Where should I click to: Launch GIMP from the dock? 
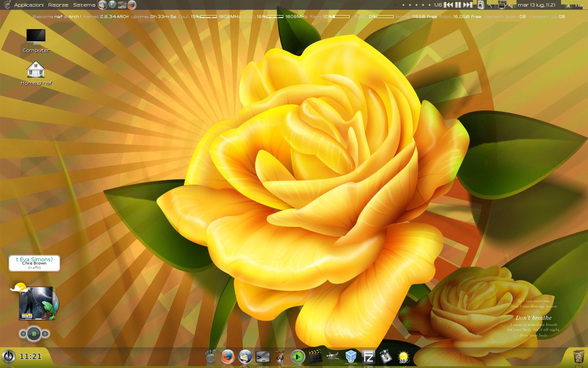click(333, 357)
